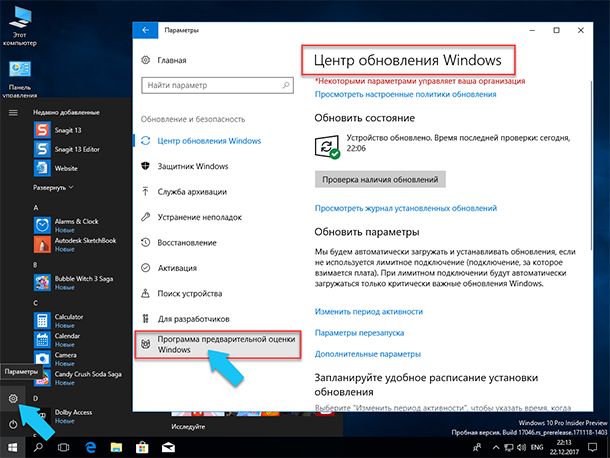Open Autodesk SketchBook app
The image size is (610, 458).
click(75, 244)
